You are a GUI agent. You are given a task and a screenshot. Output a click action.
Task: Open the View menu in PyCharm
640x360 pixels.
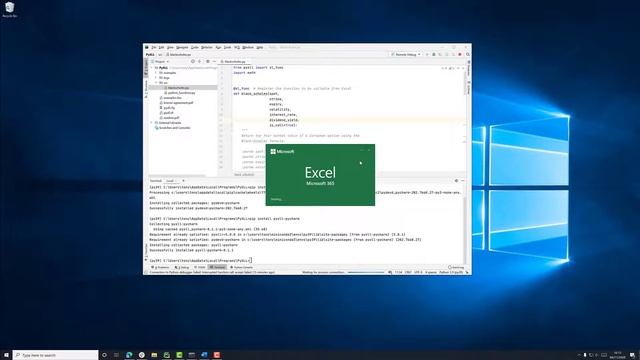pos(170,48)
